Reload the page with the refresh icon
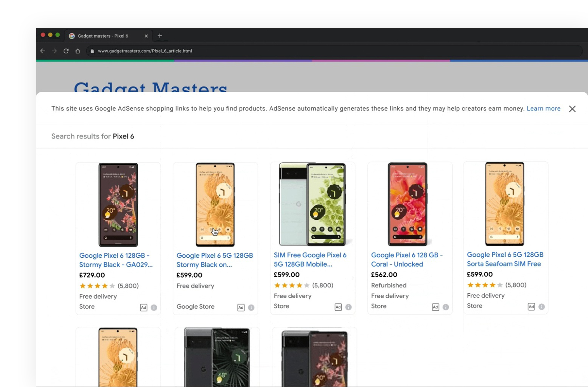 coord(66,51)
